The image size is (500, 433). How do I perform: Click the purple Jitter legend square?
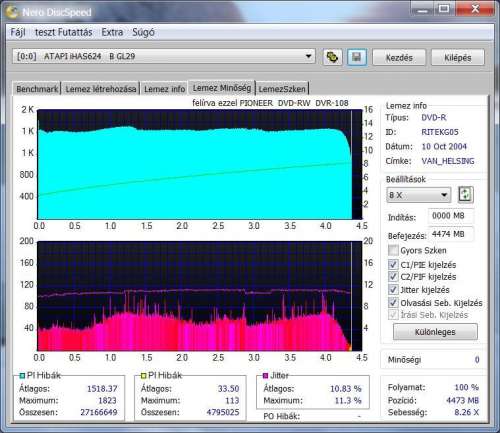(265, 376)
